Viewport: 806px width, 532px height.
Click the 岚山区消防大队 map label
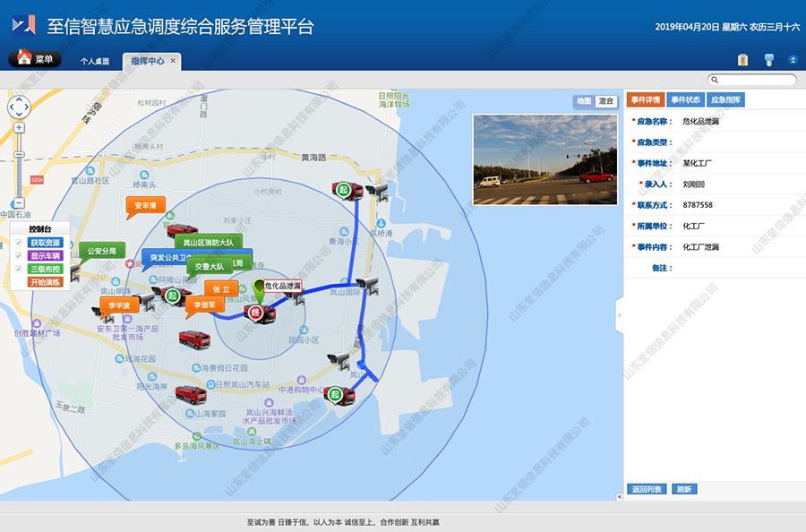tap(208, 242)
